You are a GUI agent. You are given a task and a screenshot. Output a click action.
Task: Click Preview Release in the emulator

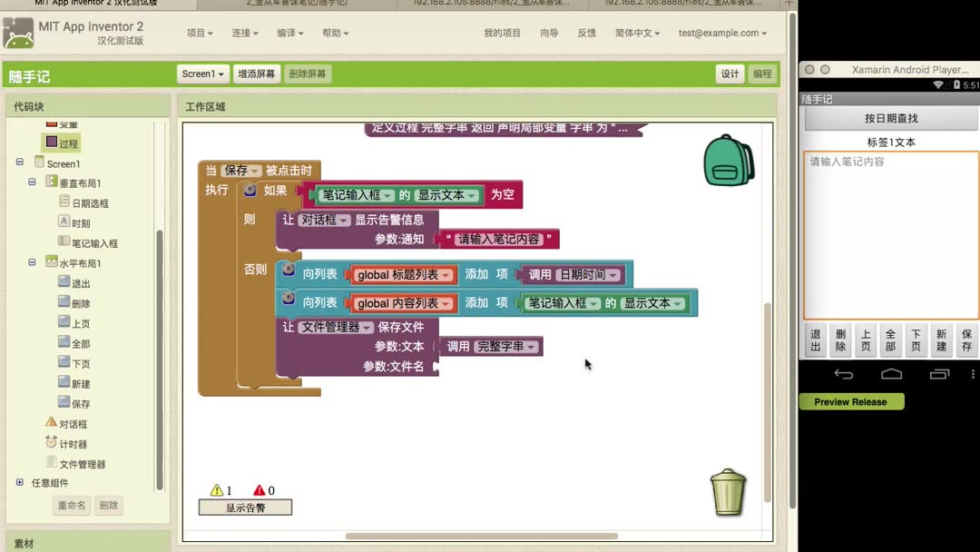click(851, 401)
